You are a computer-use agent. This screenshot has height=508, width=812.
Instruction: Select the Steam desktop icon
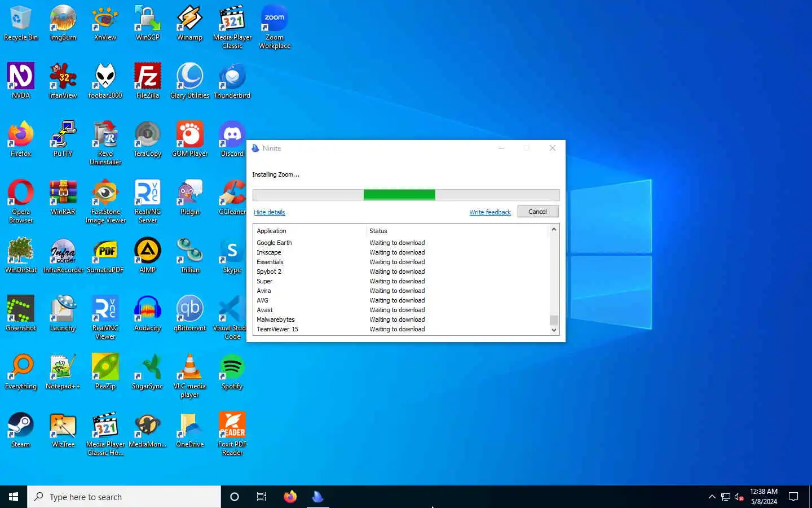point(21,430)
